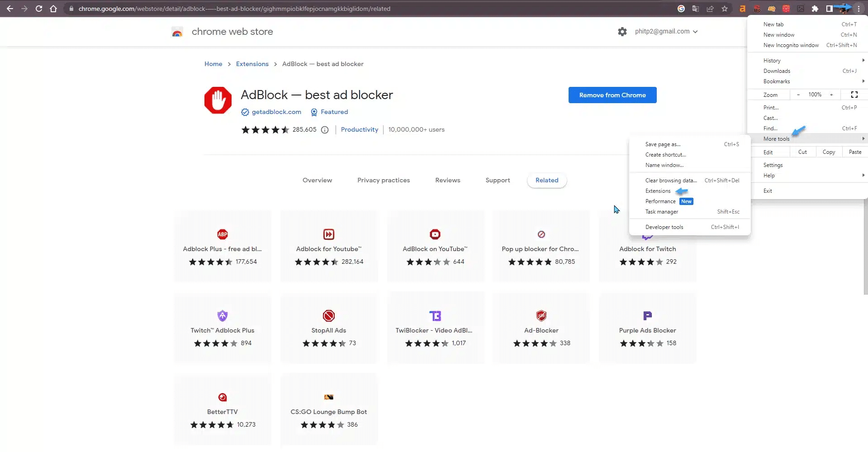The image size is (868, 452).
Task: Open Developer tools
Action: click(690, 227)
